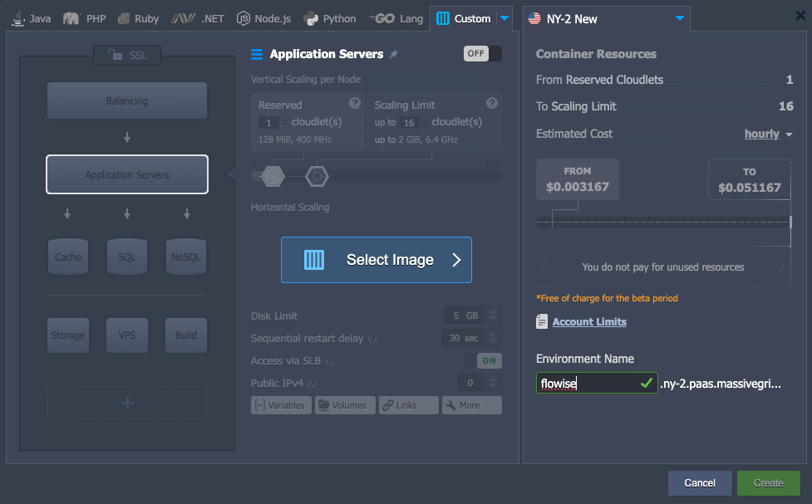The height and width of the screenshot is (504, 812).
Task: Click the TO $0.051167 cost box
Action: (750, 179)
